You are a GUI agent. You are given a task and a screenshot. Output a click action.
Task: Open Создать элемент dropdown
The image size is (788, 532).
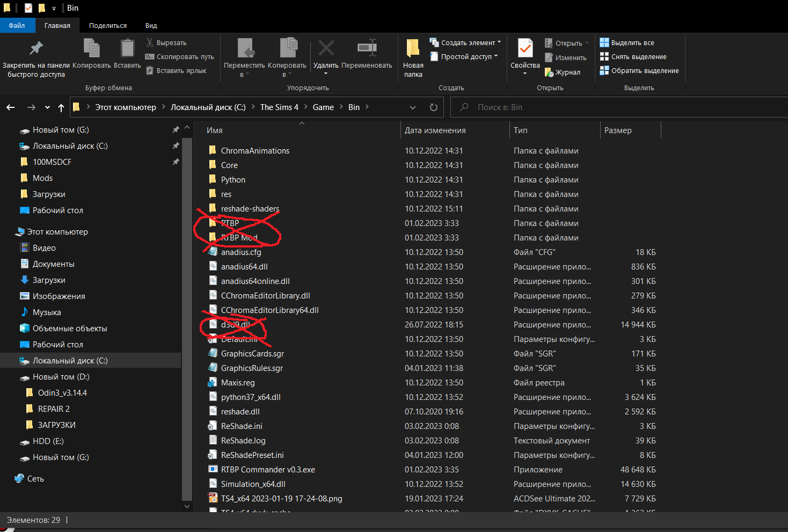pos(465,42)
